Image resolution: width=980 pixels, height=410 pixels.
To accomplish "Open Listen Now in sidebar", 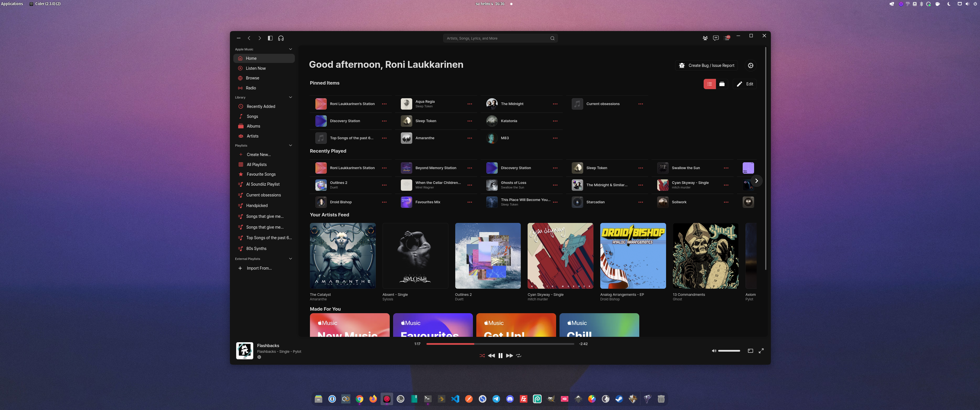I will (x=256, y=68).
